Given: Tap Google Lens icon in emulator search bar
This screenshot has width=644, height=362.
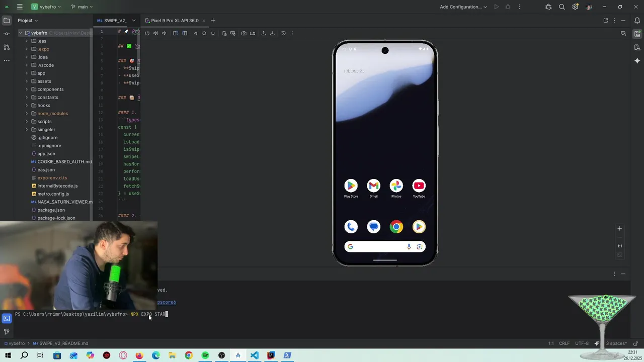Looking at the screenshot, I should pyautogui.click(x=419, y=247).
